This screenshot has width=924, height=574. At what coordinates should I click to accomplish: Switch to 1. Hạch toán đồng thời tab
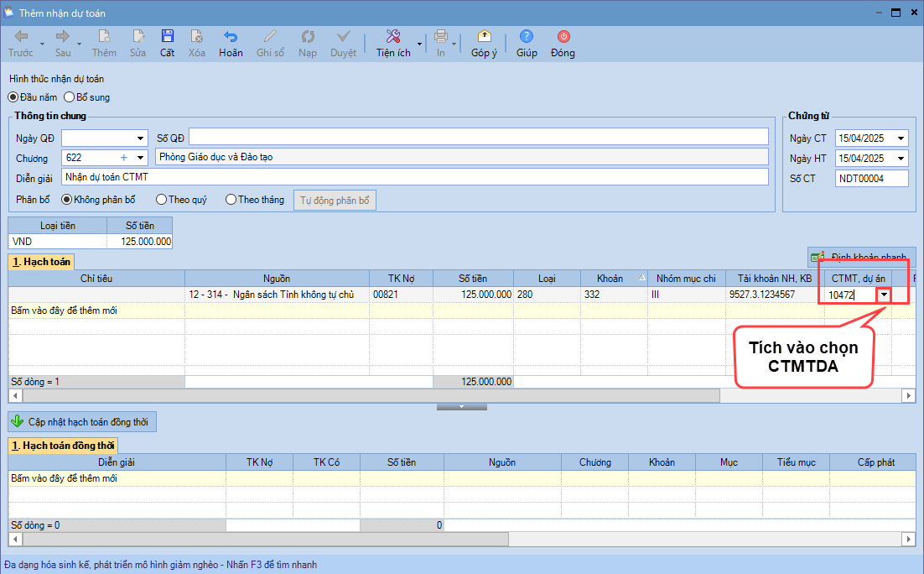[x=63, y=446]
